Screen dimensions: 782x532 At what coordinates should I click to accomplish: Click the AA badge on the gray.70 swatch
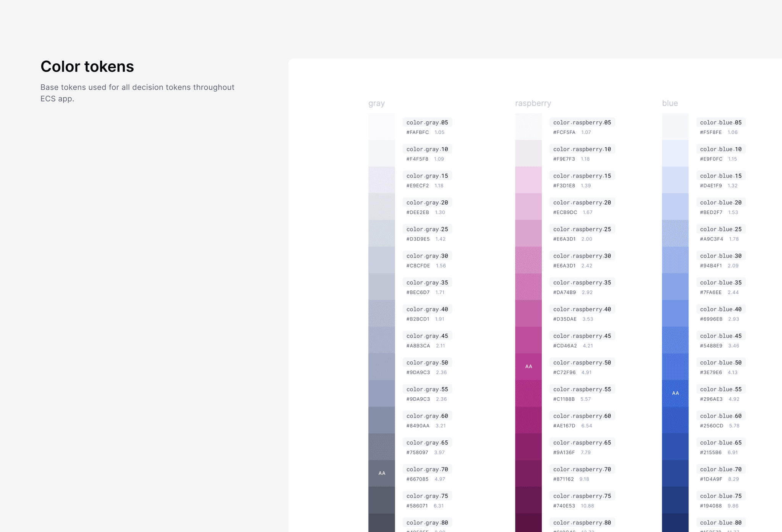pos(381,473)
